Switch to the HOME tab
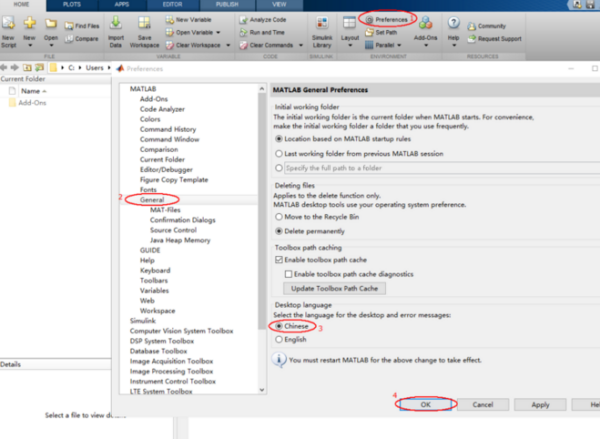This screenshot has width=600, height=439. pos(21,5)
